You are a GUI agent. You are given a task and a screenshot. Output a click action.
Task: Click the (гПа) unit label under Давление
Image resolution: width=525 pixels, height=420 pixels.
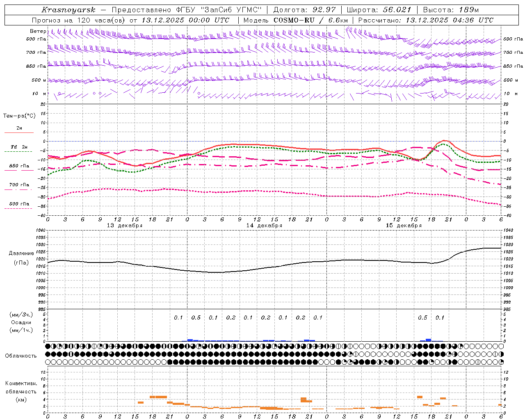[21, 262]
